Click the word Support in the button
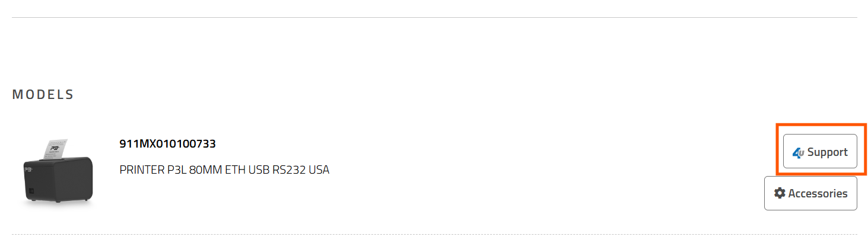The image size is (868, 243). pos(827,152)
